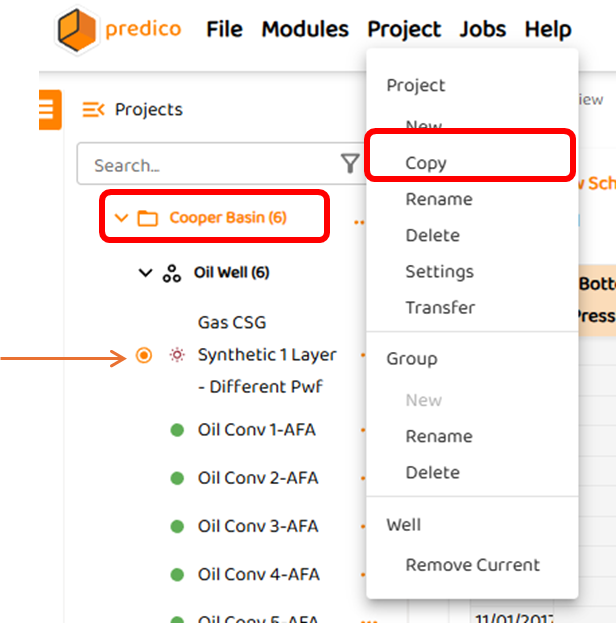Click Remove Current under Well
This screenshot has height=623, width=616.
(x=472, y=565)
